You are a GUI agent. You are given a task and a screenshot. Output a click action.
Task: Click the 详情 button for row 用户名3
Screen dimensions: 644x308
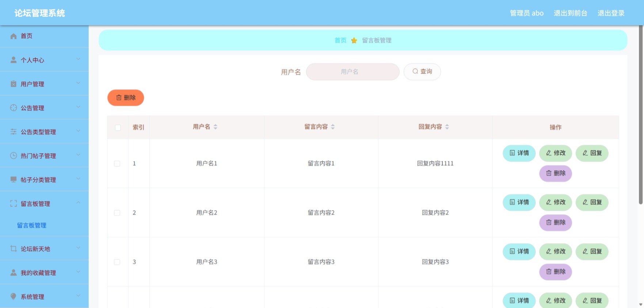(519, 251)
